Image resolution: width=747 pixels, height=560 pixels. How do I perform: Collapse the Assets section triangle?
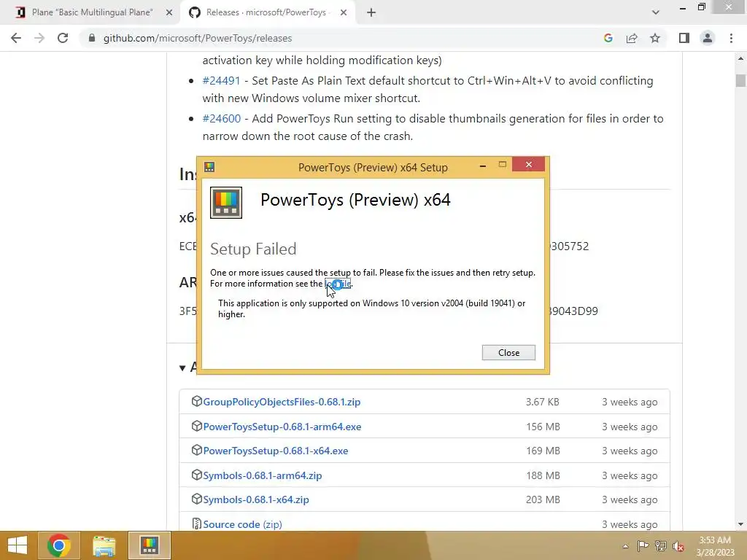(182, 367)
